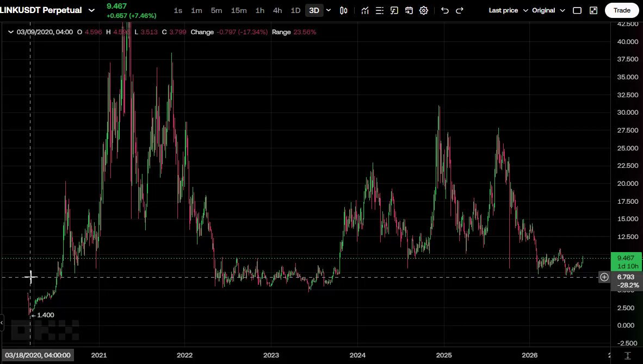Undo the last chart action
Image resolution: width=643 pixels, height=364 pixels.
pyautogui.click(x=444, y=11)
